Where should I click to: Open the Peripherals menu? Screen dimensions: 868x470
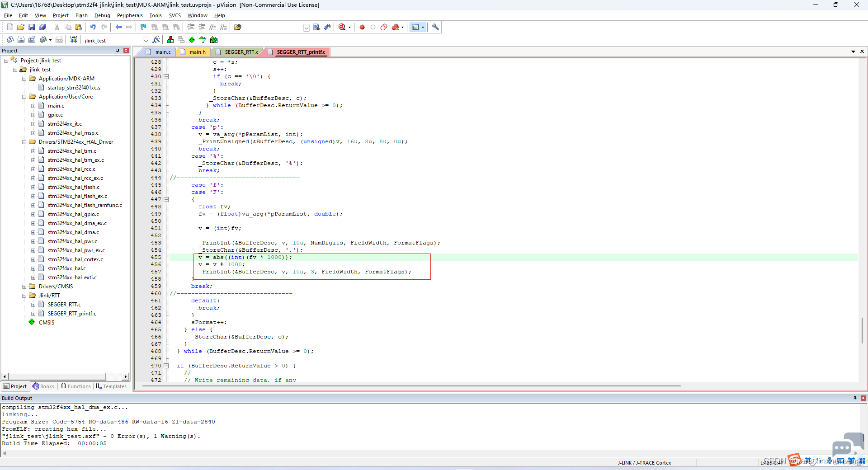tap(130, 15)
